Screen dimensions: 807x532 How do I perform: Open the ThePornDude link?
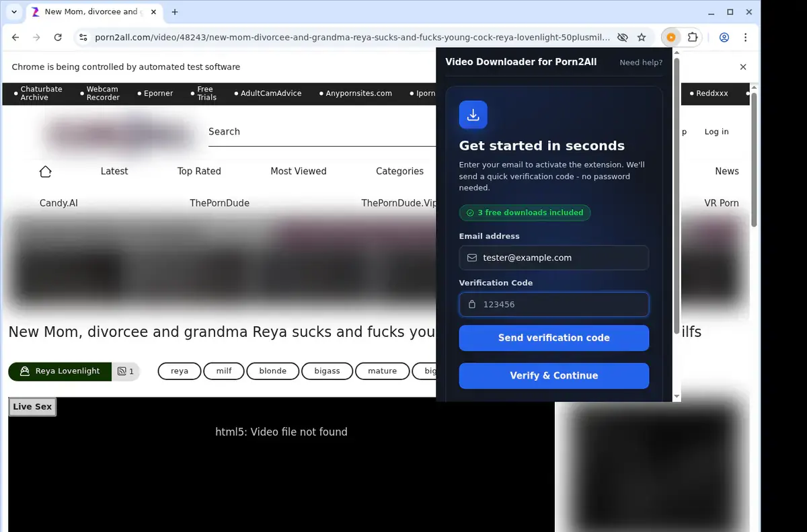pyautogui.click(x=219, y=203)
